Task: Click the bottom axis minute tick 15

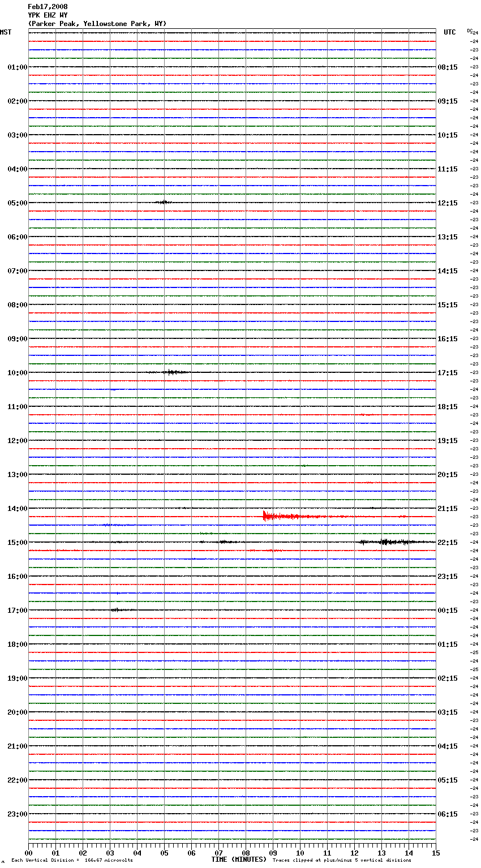Action: pyautogui.click(x=436, y=853)
